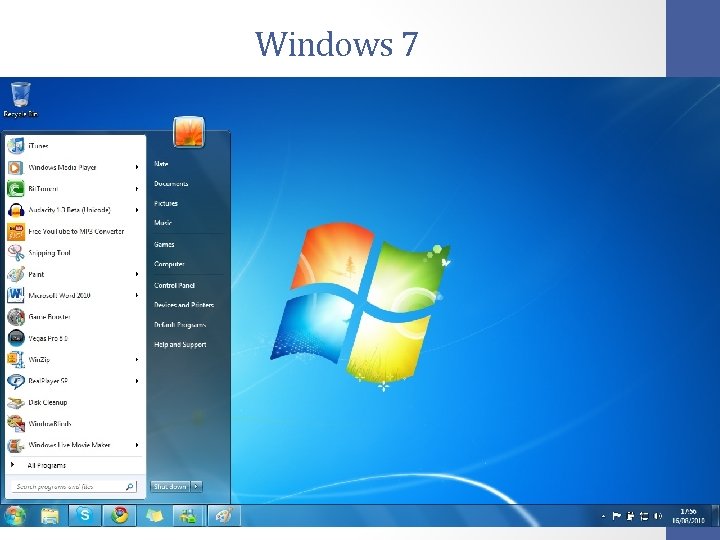
Task: Open the Recycle Bin on the desktop
Action: click(x=20, y=100)
